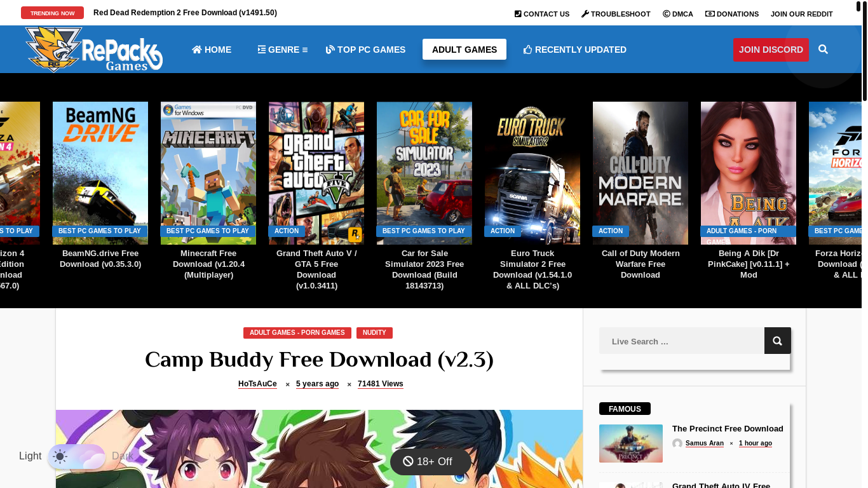Click the 5 years ago date link
Screen dimensions: 868x488
point(317,384)
